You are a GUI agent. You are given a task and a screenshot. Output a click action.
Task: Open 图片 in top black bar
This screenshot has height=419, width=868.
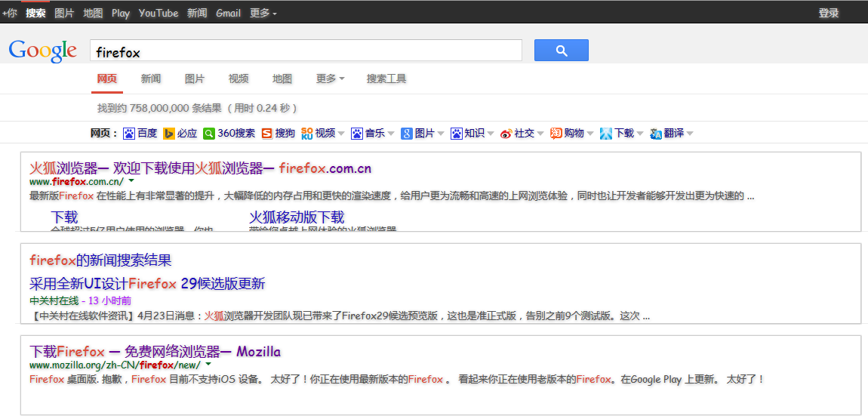click(x=64, y=14)
